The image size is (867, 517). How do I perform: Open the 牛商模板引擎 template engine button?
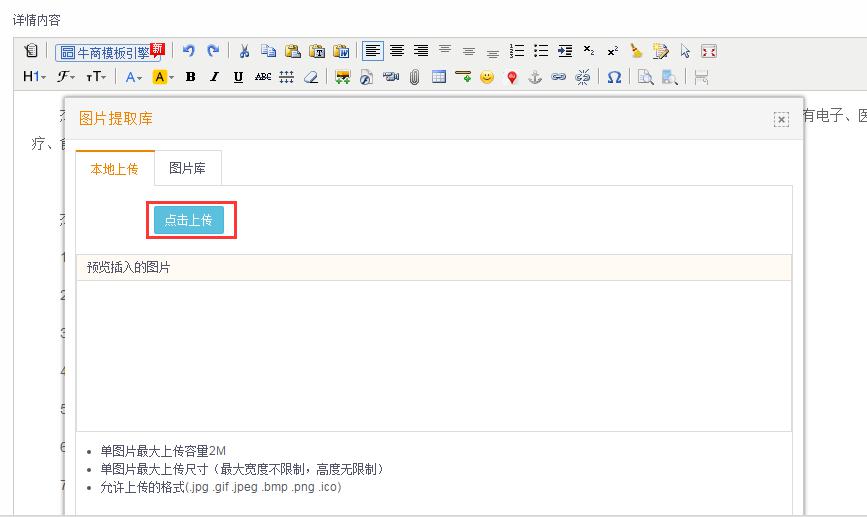click(x=109, y=52)
